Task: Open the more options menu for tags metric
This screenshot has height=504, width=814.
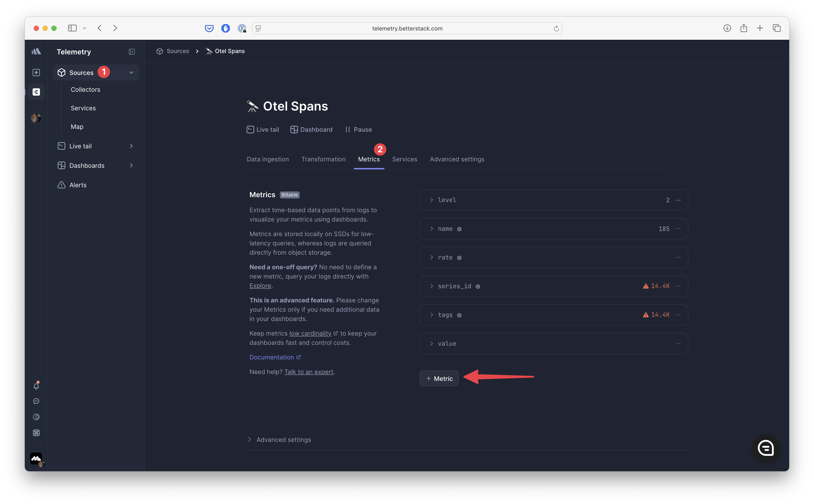Action: (x=678, y=315)
